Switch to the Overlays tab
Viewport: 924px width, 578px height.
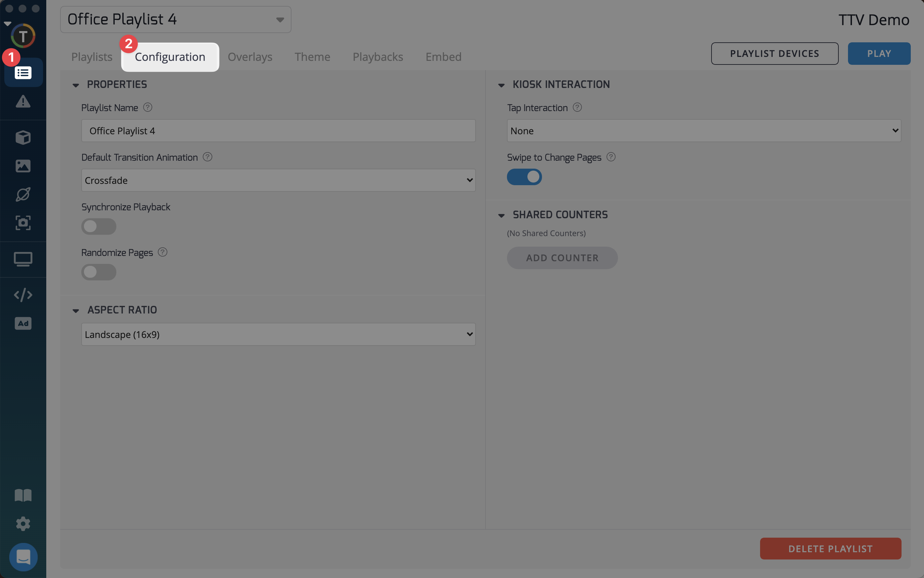click(x=250, y=57)
